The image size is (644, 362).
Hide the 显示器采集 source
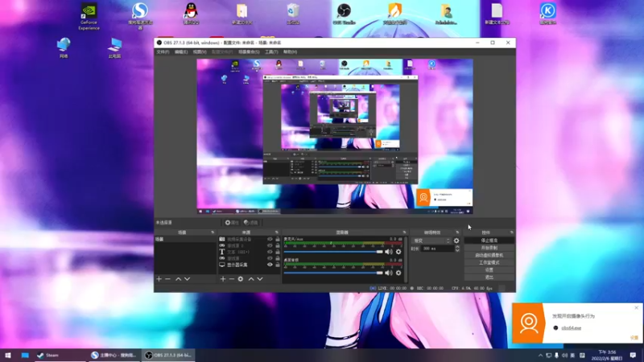(270, 265)
